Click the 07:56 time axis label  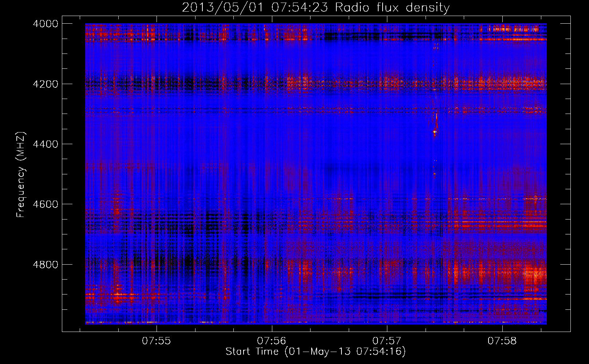(x=272, y=341)
